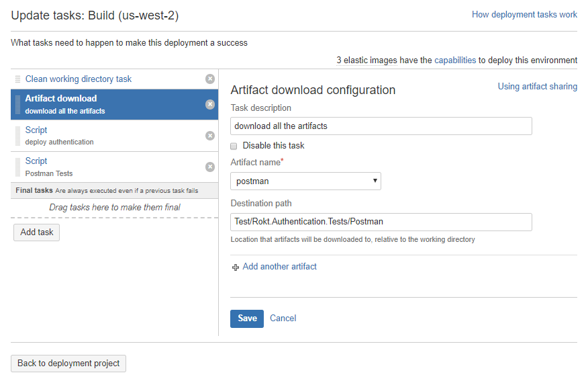Cancel the artifact configuration changes

click(283, 319)
